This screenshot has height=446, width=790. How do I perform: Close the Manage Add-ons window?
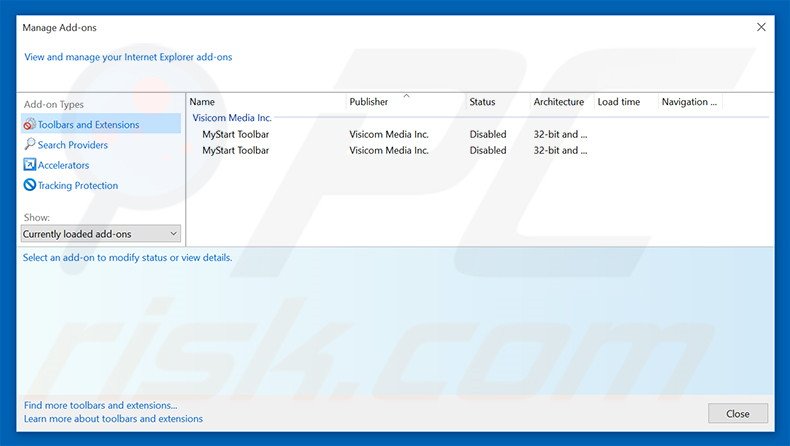pyautogui.click(x=761, y=27)
